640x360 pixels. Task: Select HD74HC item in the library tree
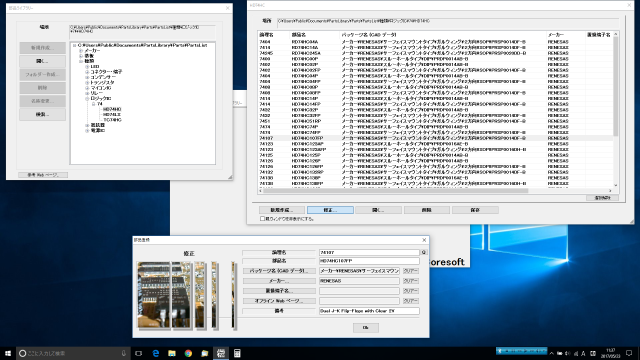click(112, 109)
